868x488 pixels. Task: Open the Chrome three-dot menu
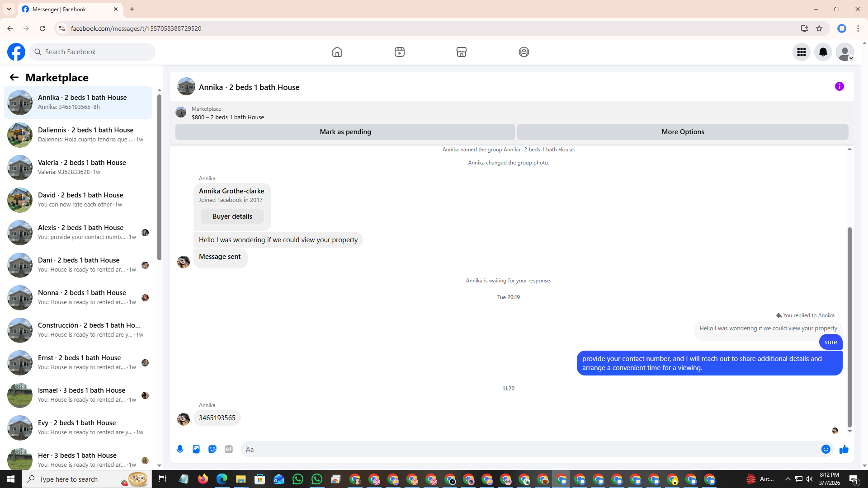[x=858, y=28]
